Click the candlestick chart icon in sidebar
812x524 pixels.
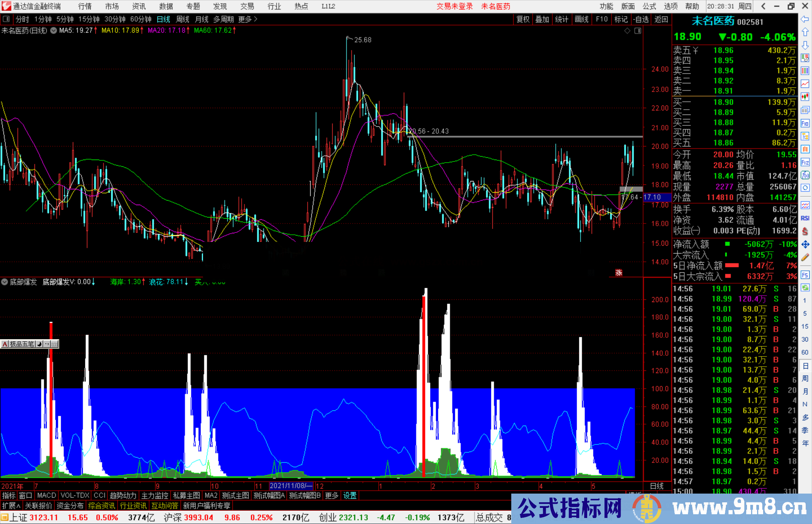coord(805,97)
